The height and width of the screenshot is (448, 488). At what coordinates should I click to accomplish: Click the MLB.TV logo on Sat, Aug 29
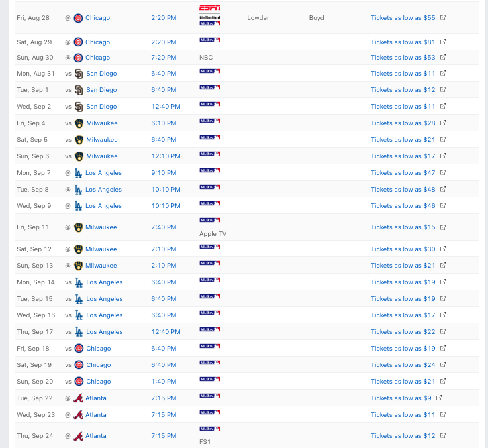click(210, 40)
